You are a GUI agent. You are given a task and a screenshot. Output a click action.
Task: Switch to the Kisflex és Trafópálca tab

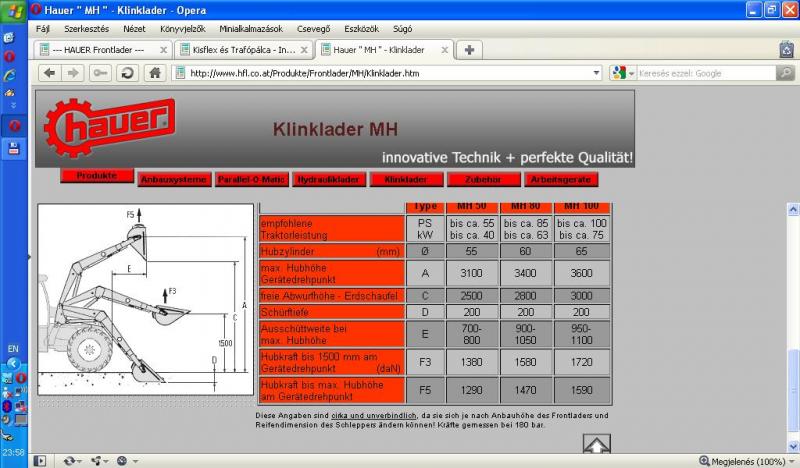pos(243,50)
